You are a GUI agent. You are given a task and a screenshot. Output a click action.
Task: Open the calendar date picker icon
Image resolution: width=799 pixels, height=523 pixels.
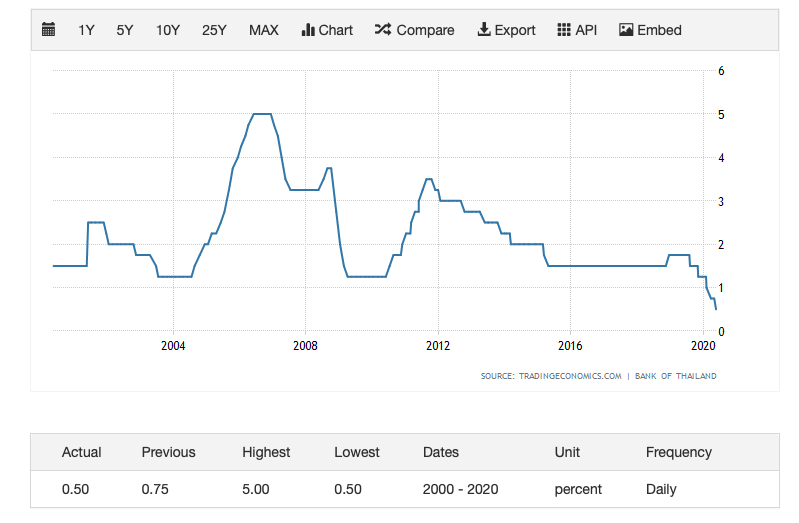(48, 30)
